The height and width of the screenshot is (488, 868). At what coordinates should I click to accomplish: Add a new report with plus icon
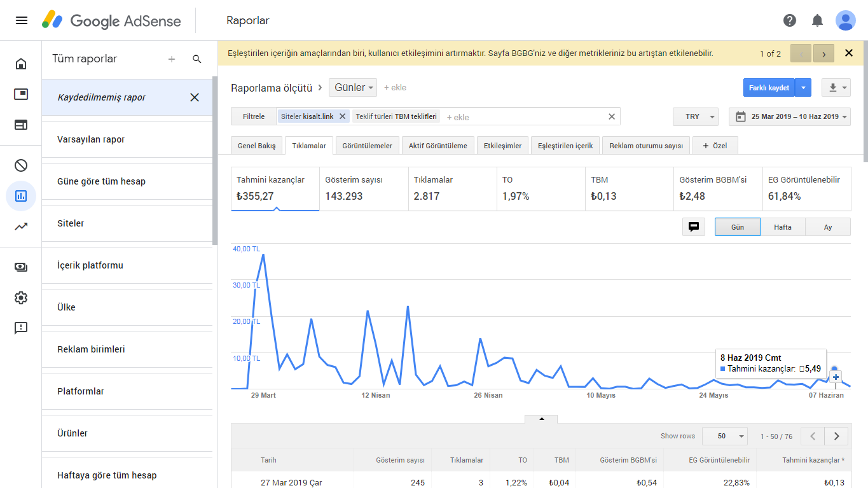(172, 59)
